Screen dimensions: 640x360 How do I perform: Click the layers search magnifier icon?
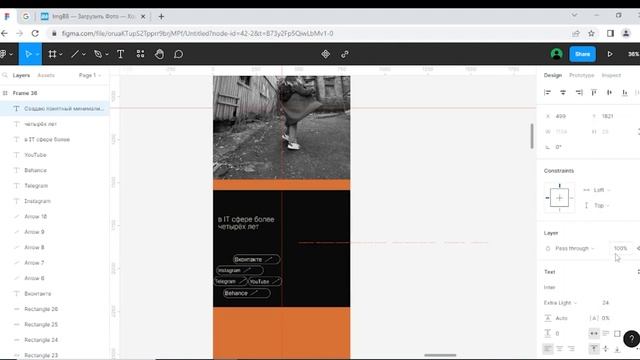pyautogui.click(x=5, y=75)
